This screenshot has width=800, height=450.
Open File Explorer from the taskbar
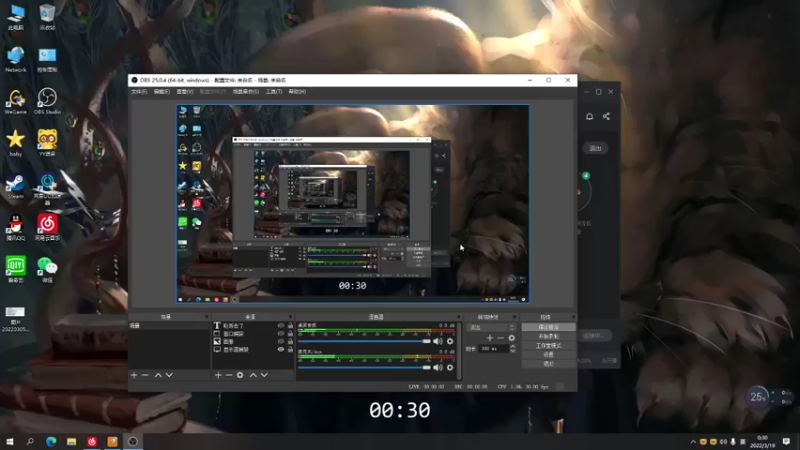[x=71, y=442]
